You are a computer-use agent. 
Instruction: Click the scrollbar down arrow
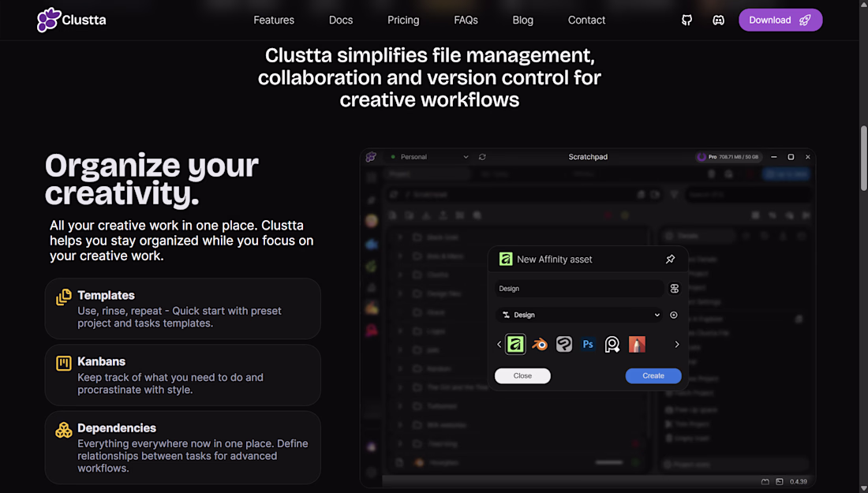[x=863, y=488]
